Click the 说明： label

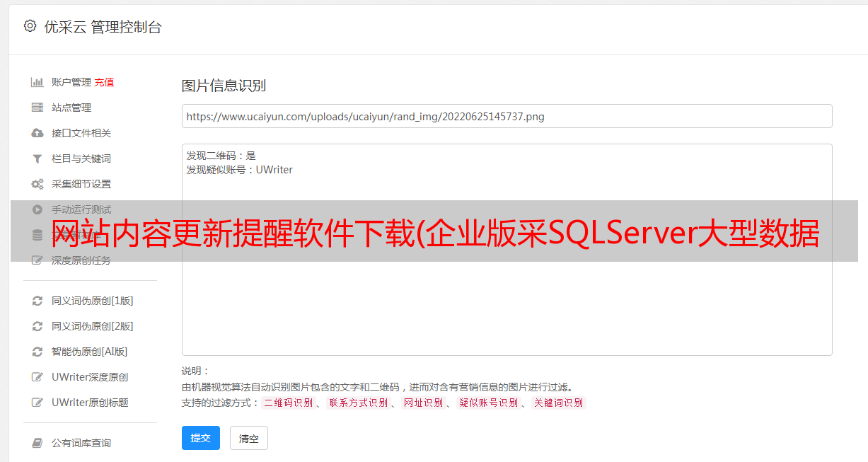coord(196,371)
